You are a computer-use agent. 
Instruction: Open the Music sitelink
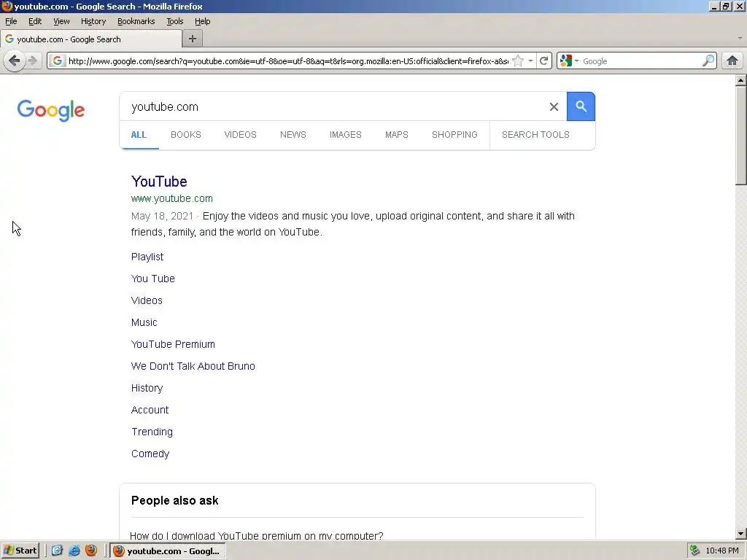point(144,322)
